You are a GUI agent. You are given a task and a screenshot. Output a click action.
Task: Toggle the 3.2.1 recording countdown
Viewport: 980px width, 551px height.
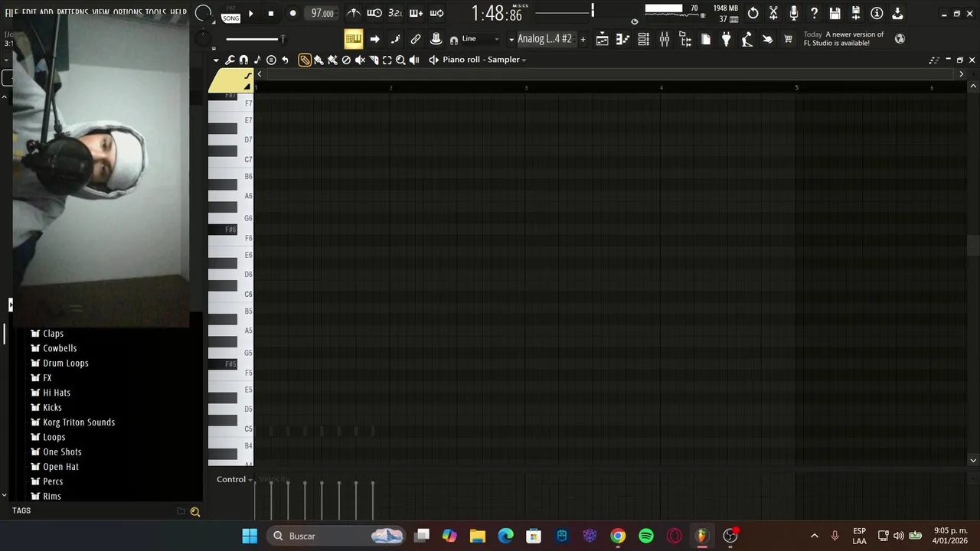(x=395, y=13)
